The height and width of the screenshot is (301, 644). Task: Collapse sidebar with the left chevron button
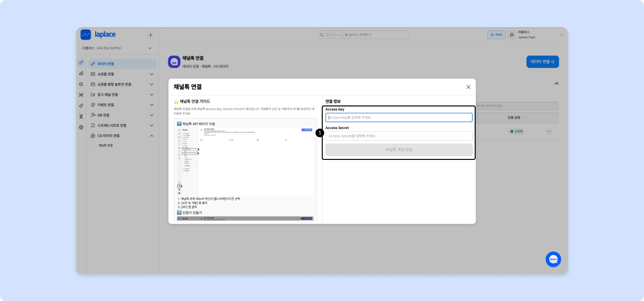(151, 35)
